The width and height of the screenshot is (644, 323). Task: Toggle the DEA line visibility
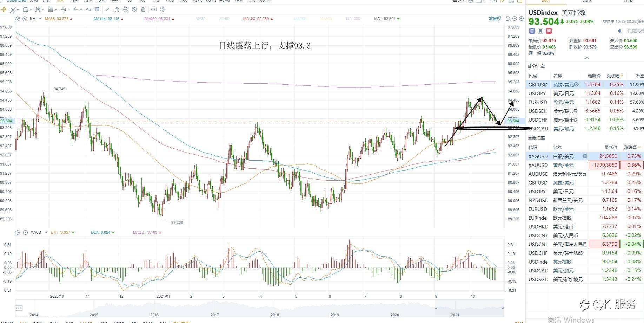pos(102,232)
